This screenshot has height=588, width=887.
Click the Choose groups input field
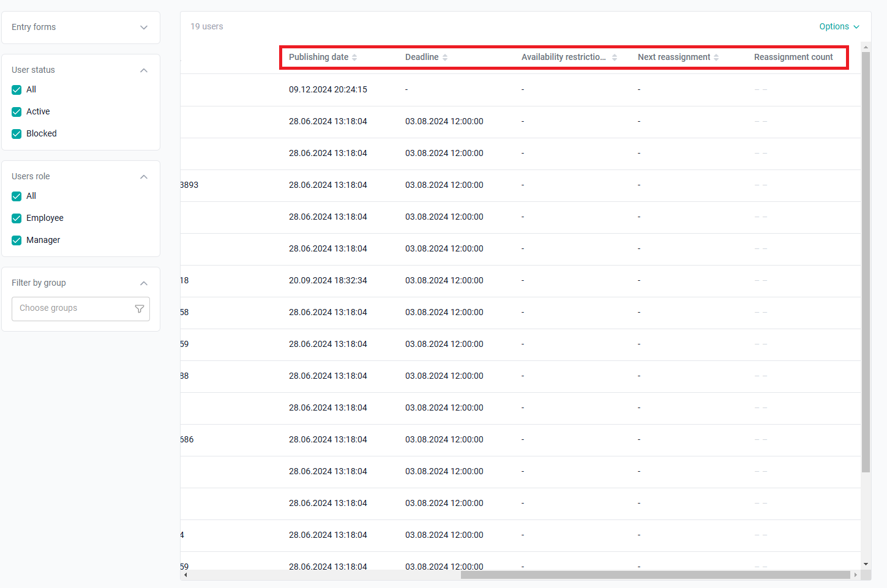point(81,309)
